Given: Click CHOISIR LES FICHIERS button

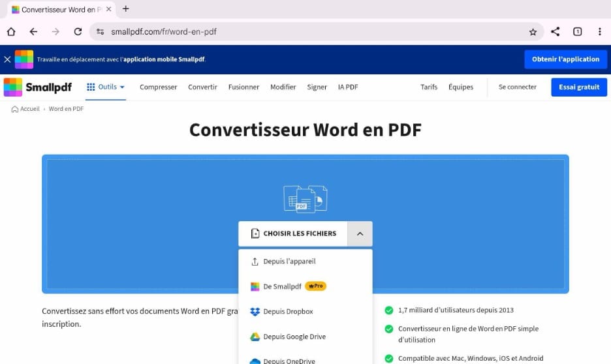Looking at the screenshot, I should coord(293,234).
